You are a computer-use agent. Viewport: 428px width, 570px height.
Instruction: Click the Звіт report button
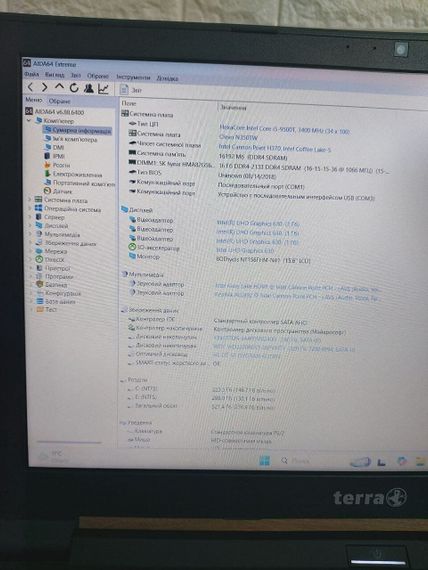pos(131,89)
